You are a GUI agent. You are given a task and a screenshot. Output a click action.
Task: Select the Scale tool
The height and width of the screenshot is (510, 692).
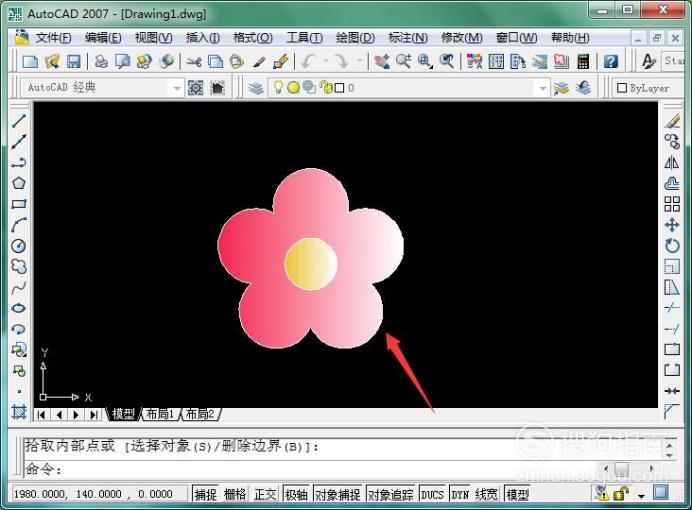pos(672,266)
